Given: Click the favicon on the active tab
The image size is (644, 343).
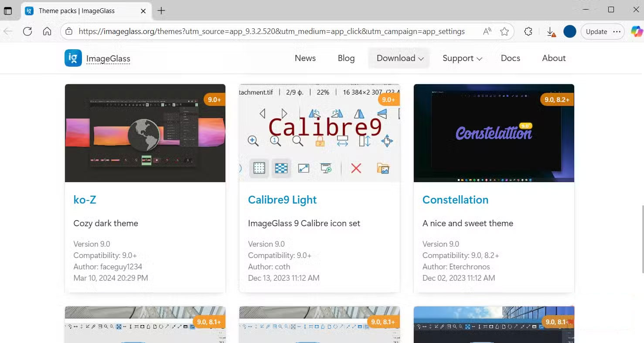Looking at the screenshot, I should coord(28,10).
